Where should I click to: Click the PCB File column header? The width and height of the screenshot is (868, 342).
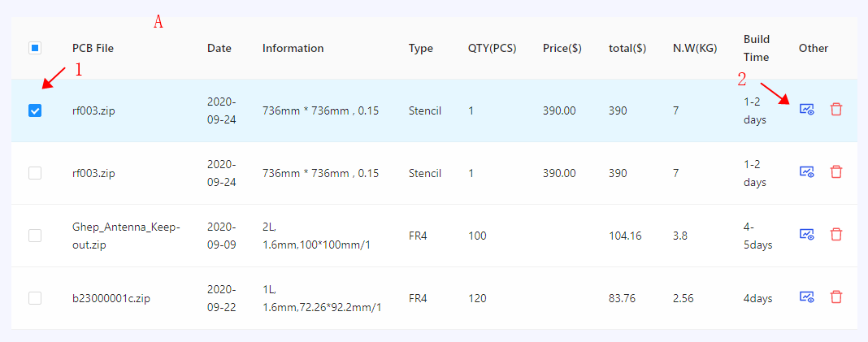click(x=93, y=48)
